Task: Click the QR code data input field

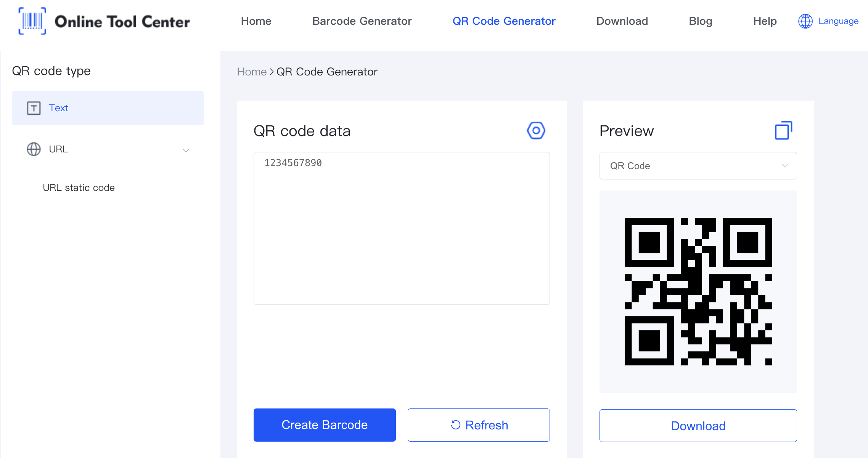Action: click(x=402, y=228)
